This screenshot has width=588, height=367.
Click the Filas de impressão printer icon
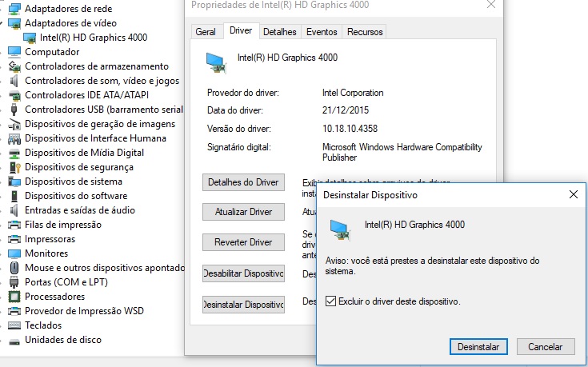coord(14,225)
